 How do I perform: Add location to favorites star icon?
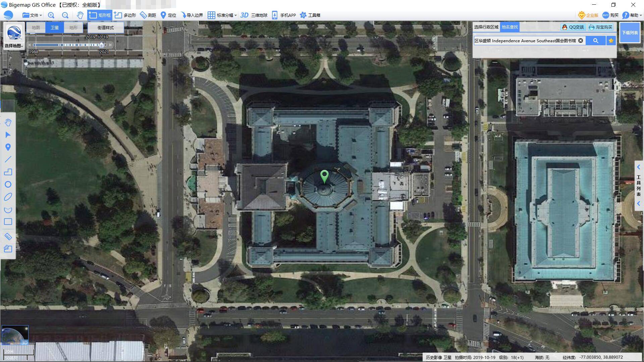(611, 41)
